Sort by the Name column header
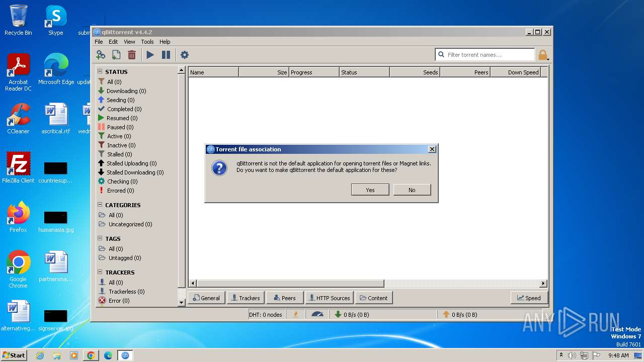644x362 pixels. (213, 72)
